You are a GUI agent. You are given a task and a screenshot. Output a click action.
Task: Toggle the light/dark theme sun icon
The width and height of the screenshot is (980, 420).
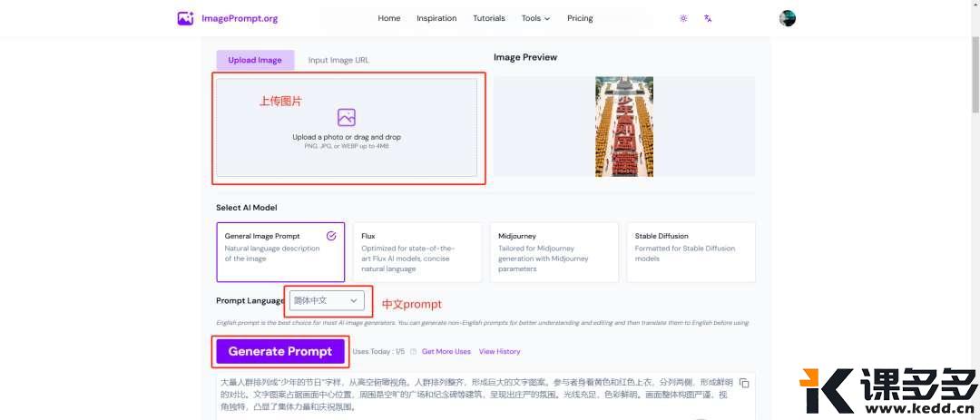pos(683,18)
